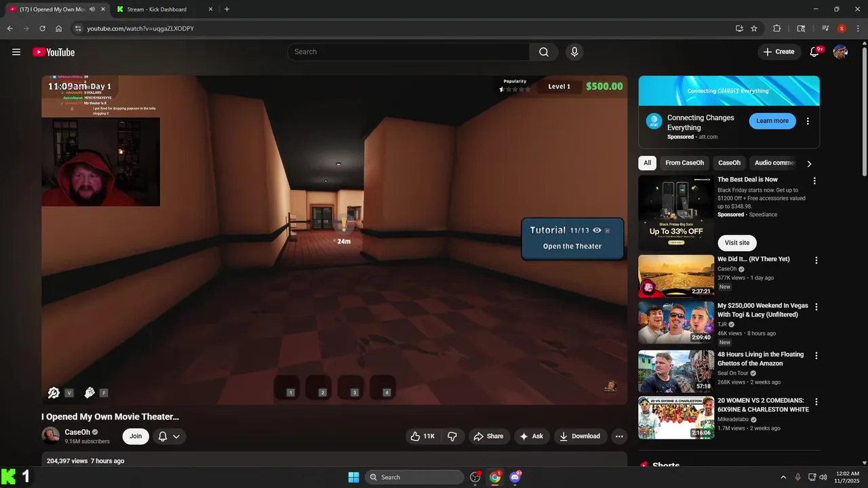Click 'Learn more' on AT&T ad
Screen dimensions: 868x488
772,121
